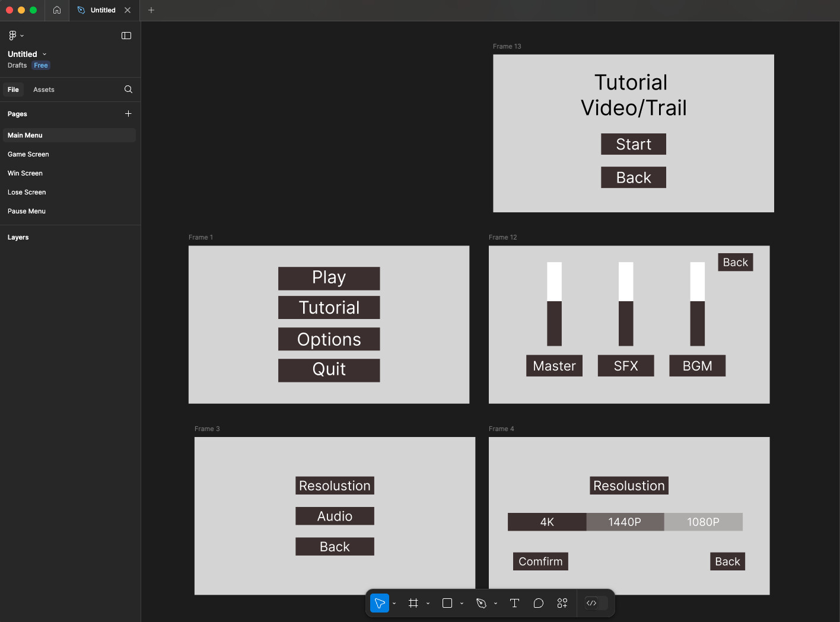The height and width of the screenshot is (622, 840).
Task: Click the Pages section header
Action: 17,114
